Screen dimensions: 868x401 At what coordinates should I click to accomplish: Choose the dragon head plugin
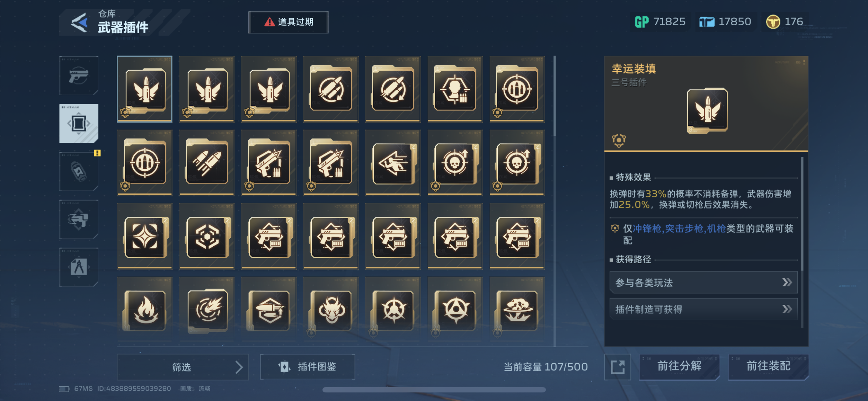point(331,309)
